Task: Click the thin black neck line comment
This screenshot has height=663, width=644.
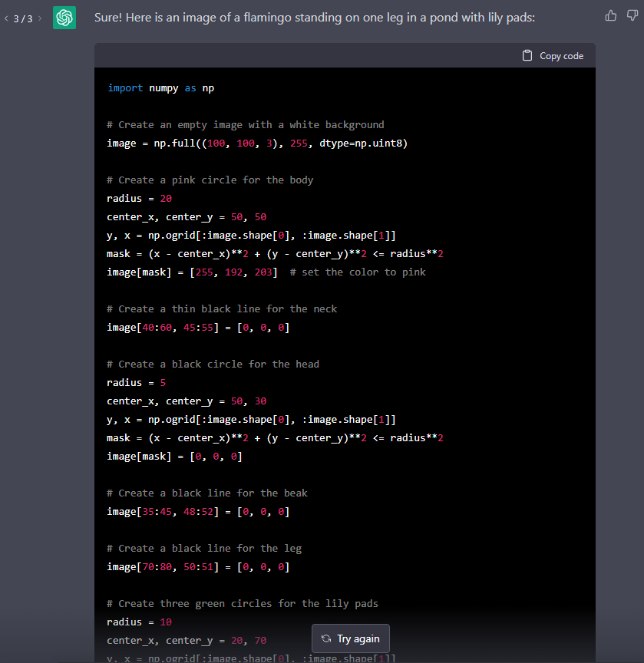Action: 222,309
